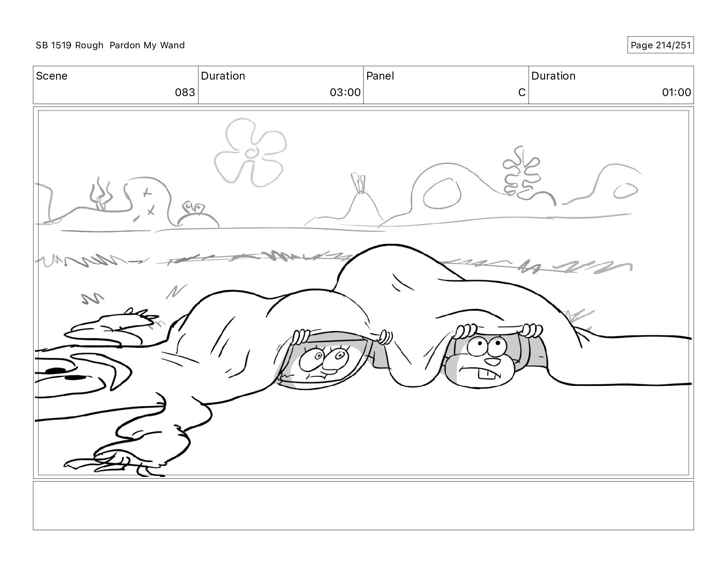
Task: Select the scene duration value '03:00'
Action: pyautogui.click(x=345, y=92)
